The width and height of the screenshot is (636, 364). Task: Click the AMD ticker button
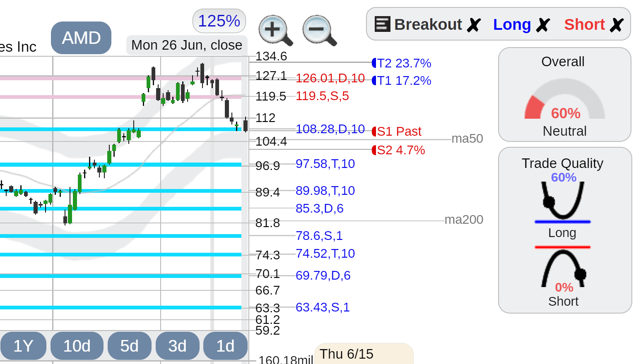(x=81, y=38)
